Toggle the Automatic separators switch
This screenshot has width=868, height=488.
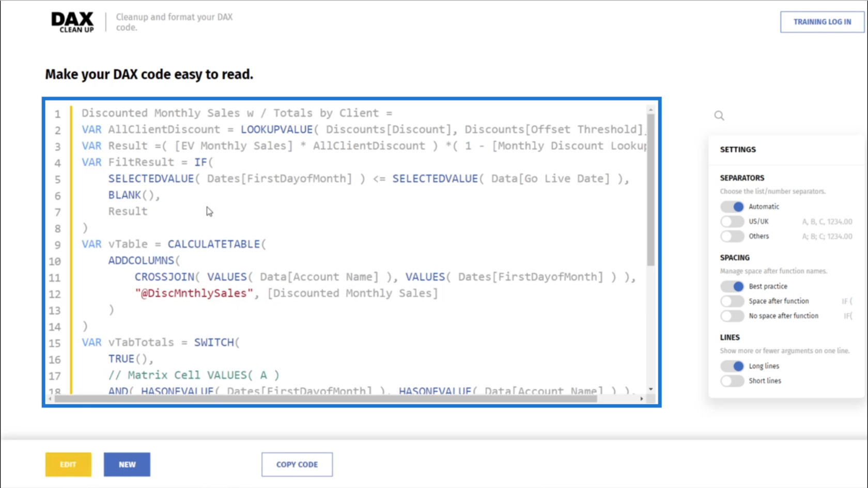(732, 207)
